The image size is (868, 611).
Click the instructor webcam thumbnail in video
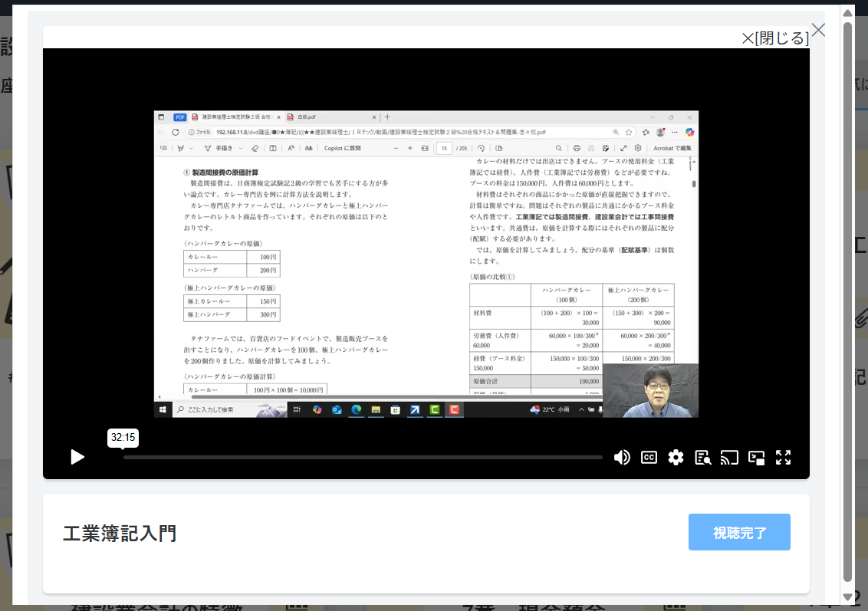(x=650, y=390)
